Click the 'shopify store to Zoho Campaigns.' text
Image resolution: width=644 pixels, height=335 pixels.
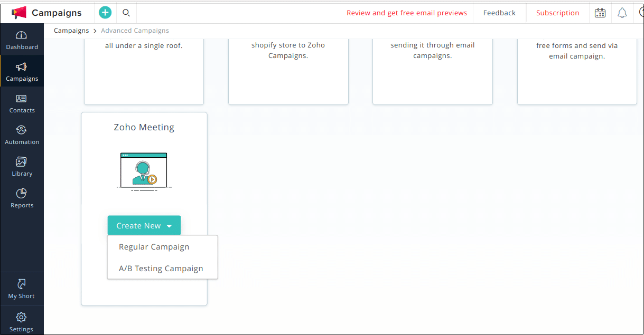(x=288, y=50)
